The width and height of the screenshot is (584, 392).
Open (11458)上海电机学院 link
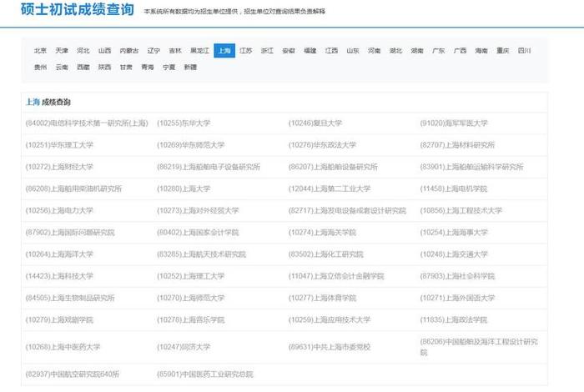[454, 188]
